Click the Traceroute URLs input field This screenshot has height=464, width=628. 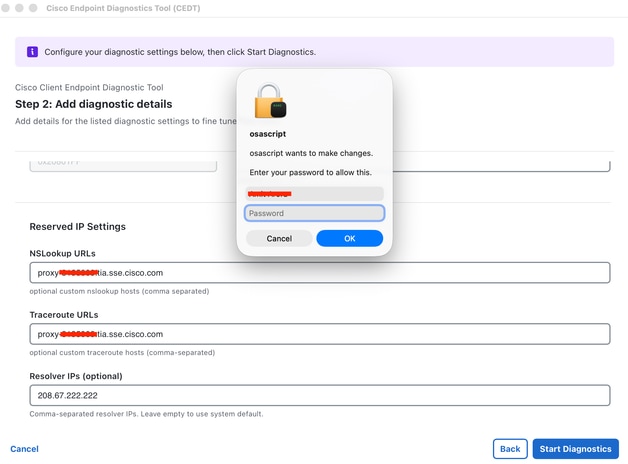[x=320, y=334]
